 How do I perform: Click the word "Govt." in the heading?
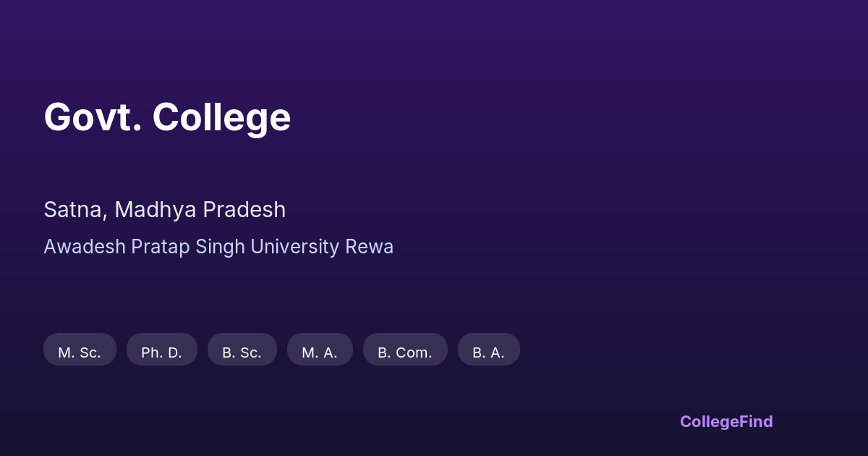(x=93, y=117)
